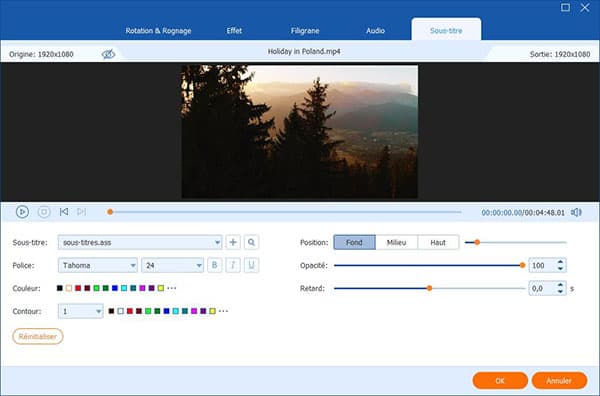Image resolution: width=600 pixels, height=396 pixels.
Task: Click the video preview image
Action: (x=300, y=132)
